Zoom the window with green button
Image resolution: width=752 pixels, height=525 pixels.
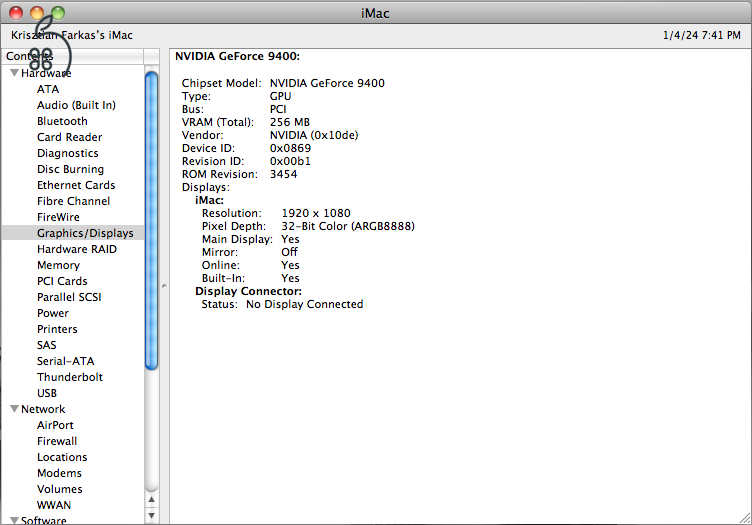click(58, 13)
